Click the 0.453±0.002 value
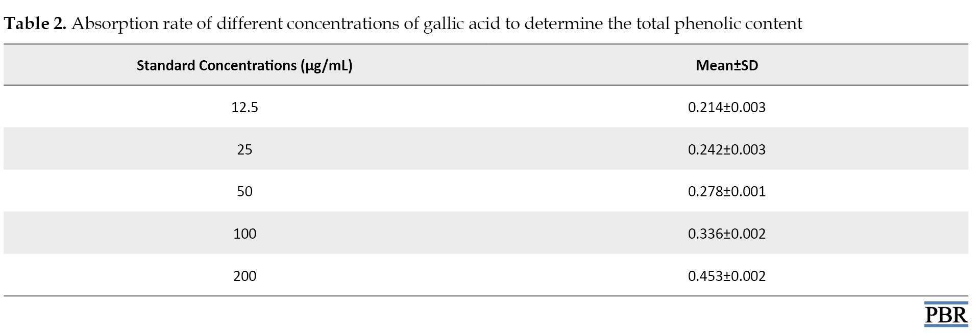 tap(727, 276)
